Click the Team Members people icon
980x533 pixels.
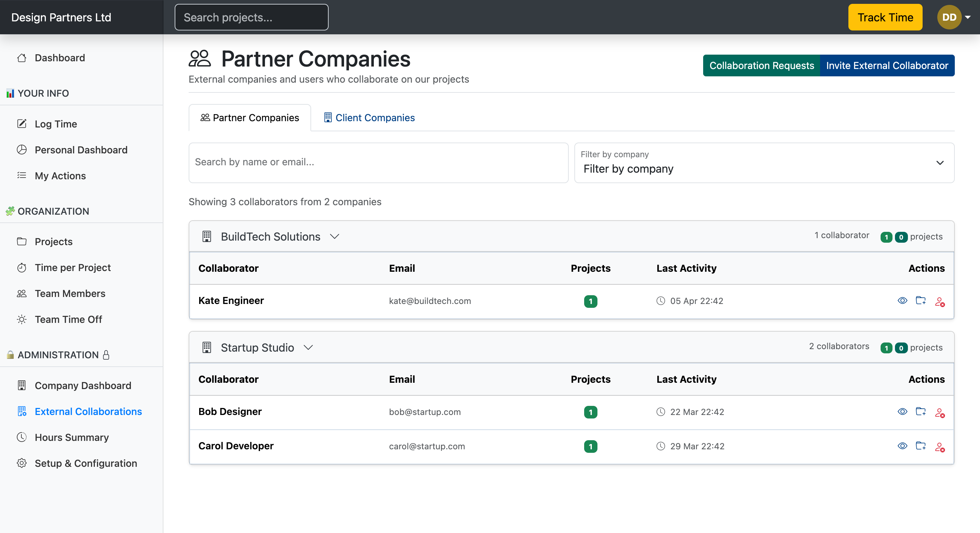(x=22, y=293)
